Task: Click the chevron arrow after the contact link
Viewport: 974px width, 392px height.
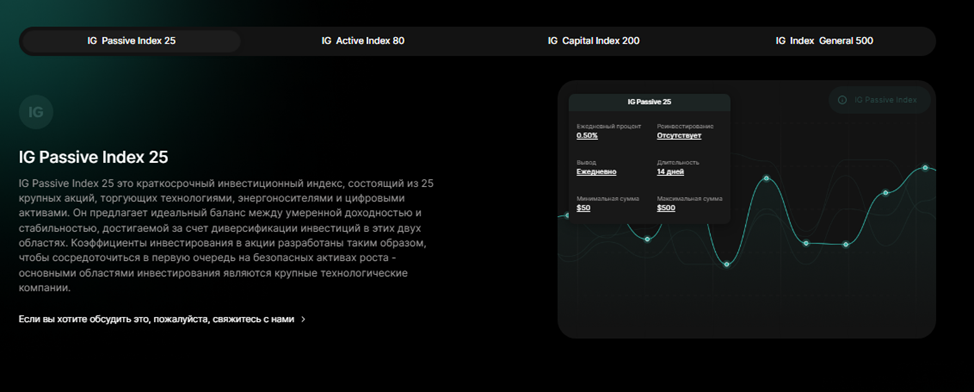Action: point(303,319)
